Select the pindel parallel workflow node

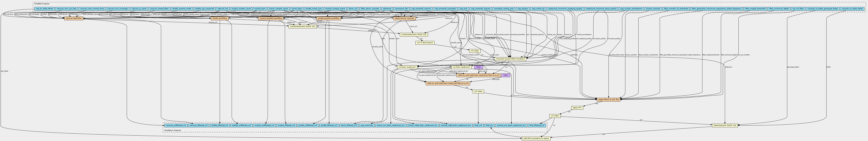pos(329,18)
